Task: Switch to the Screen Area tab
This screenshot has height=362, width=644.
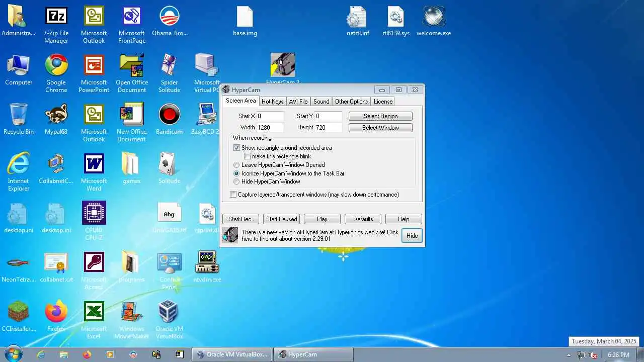Action: (x=240, y=101)
